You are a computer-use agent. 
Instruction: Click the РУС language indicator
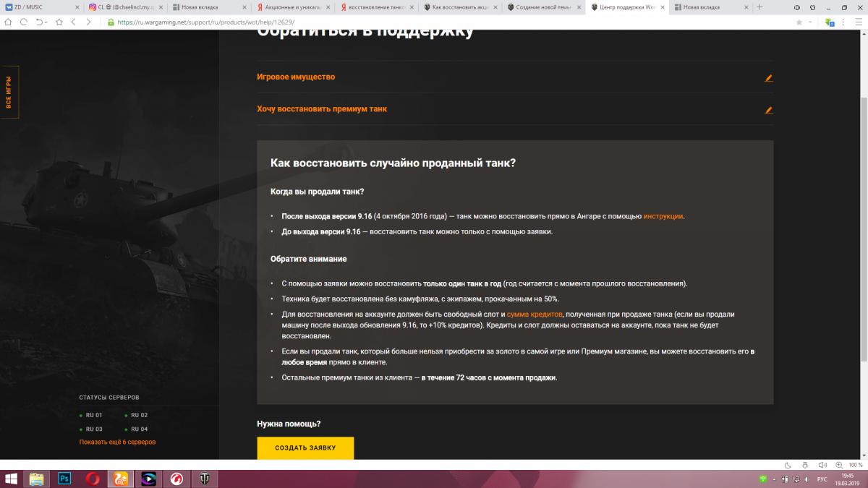point(822,479)
